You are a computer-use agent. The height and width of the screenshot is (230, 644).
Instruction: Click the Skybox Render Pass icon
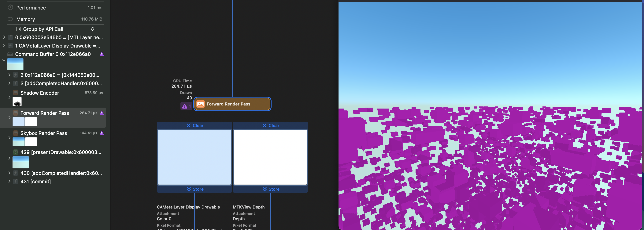point(16,133)
